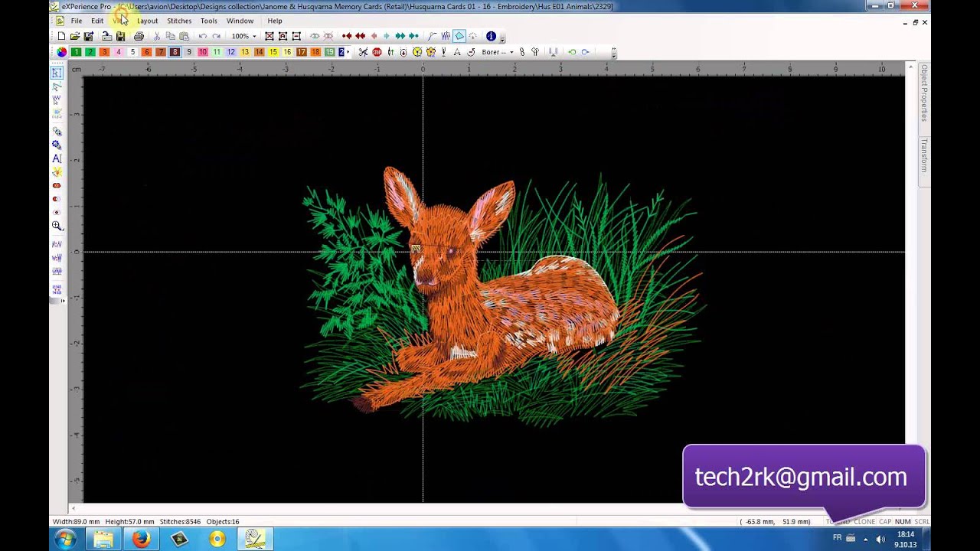
Task: Select the node edit tool in left toolbar
Action: click(57, 86)
